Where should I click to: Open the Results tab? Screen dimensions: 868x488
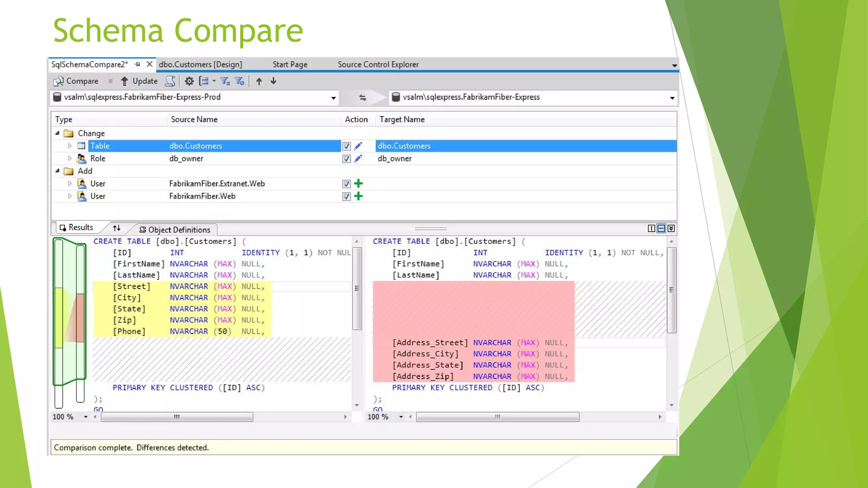(77, 227)
